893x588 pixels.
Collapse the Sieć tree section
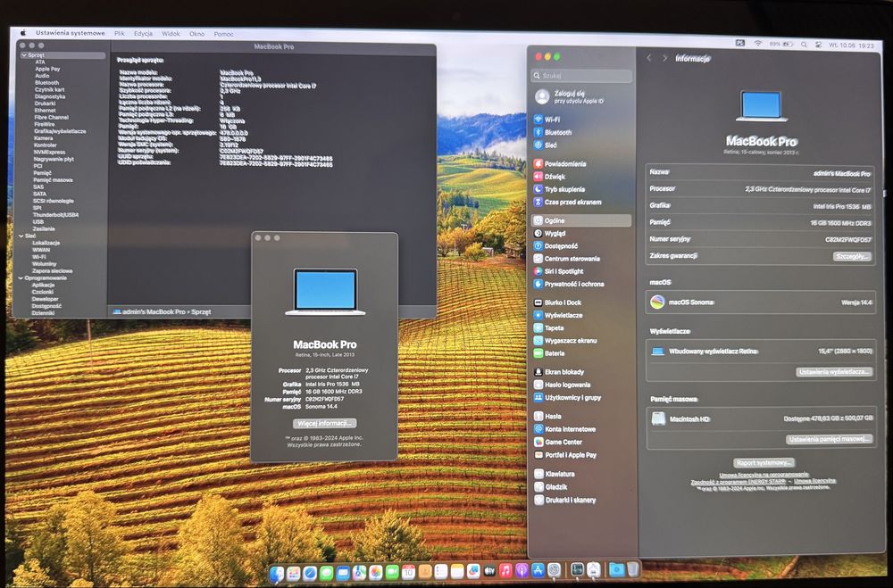pos(21,236)
